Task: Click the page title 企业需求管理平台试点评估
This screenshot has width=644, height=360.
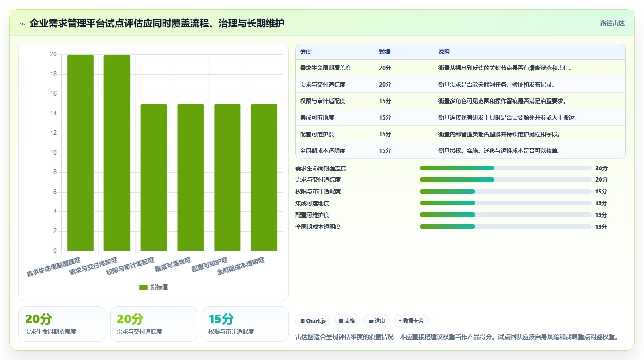Action: (157, 23)
